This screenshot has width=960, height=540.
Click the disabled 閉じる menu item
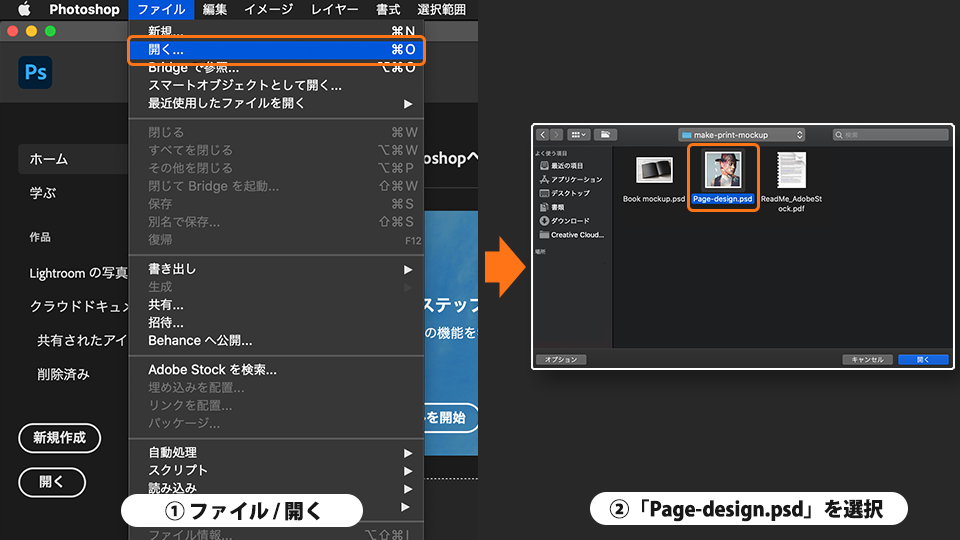pyautogui.click(x=277, y=132)
